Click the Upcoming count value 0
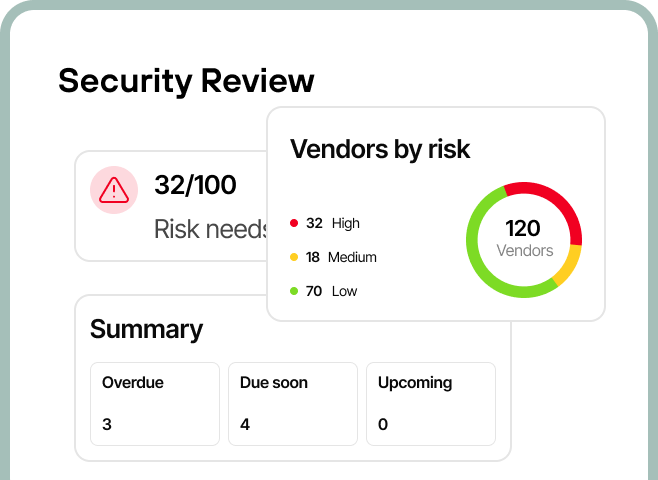This screenshot has height=480, width=658. click(x=383, y=424)
